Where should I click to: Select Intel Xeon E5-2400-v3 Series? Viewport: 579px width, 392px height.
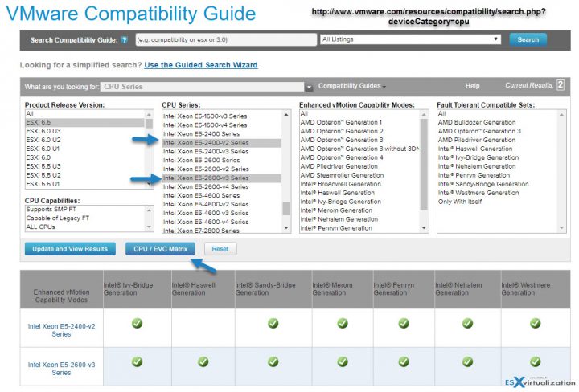point(222,152)
